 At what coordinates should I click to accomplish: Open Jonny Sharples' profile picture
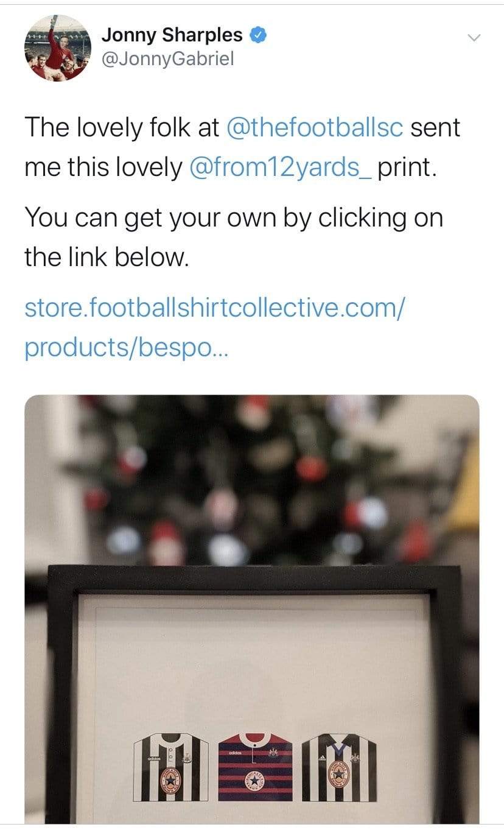pyautogui.click(x=58, y=47)
